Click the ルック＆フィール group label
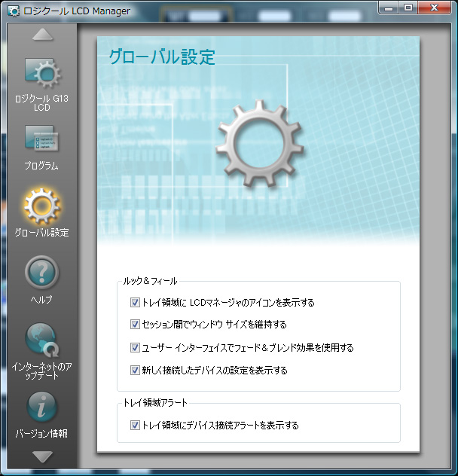Screen dimensions: 458x476 tap(150, 281)
